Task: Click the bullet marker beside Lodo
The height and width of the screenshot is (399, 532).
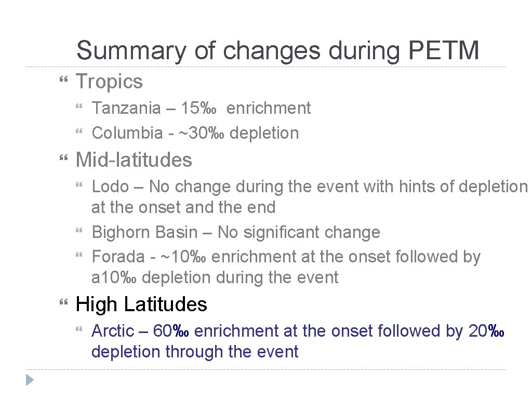Action: (79, 186)
